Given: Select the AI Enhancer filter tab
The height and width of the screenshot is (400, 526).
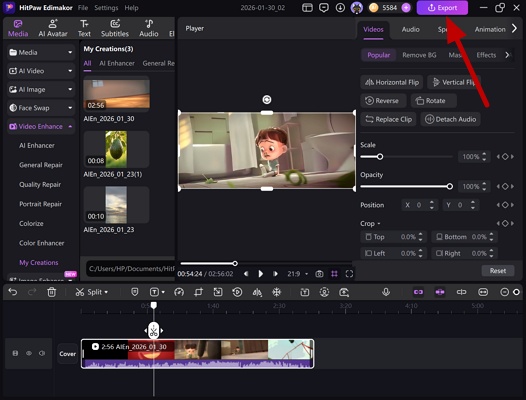Looking at the screenshot, I should [116, 63].
